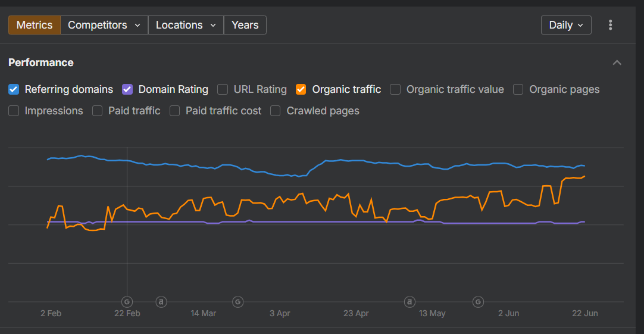The height and width of the screenshot is (334, 644).
Task: Click the 'a' marker just before 13 May
Action: [409, 302]
